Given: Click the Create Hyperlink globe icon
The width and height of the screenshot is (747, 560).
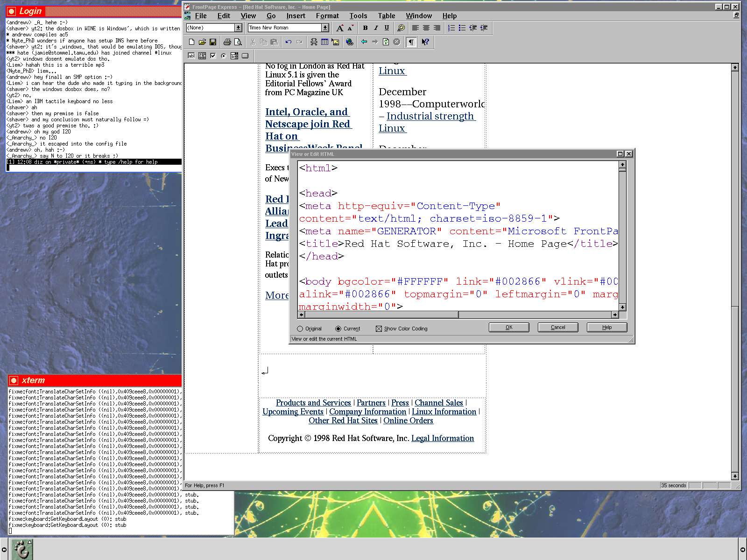Looking at the screenshot, I should tap(350, 42).
